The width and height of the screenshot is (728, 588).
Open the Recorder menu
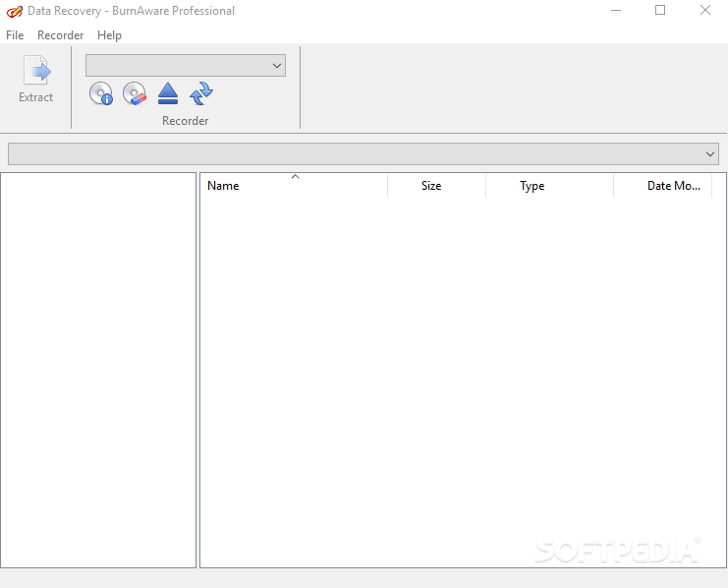60,35
